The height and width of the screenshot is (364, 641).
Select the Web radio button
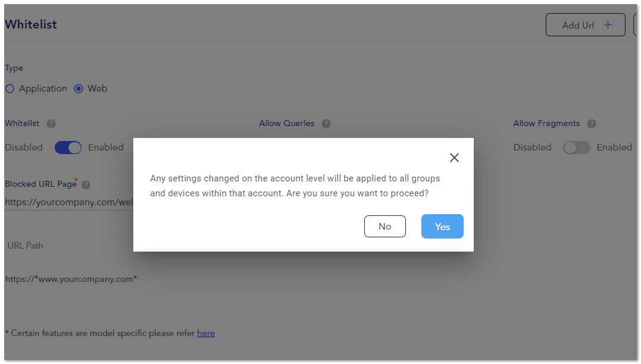point(79,89)
